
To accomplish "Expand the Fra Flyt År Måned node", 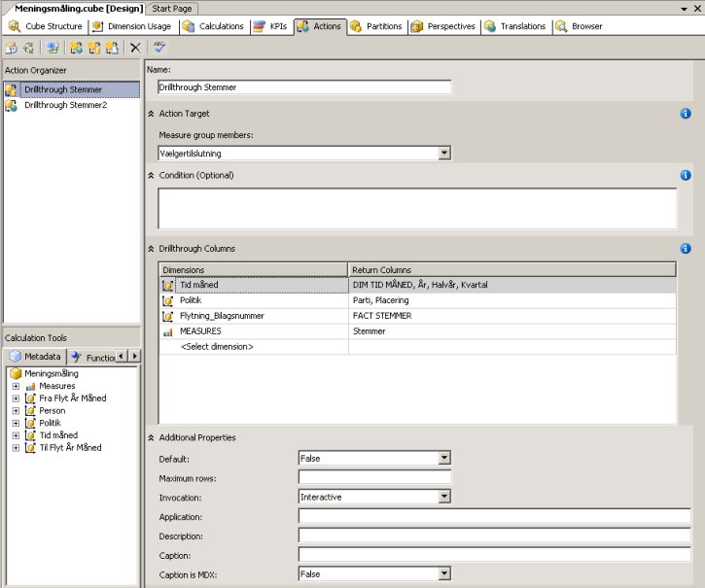I will point(16,398).
